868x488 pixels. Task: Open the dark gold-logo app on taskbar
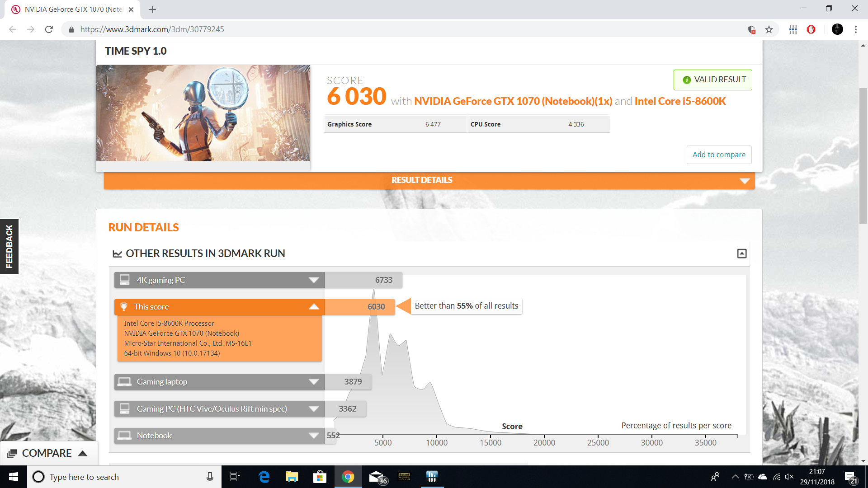tap(404, 477)
